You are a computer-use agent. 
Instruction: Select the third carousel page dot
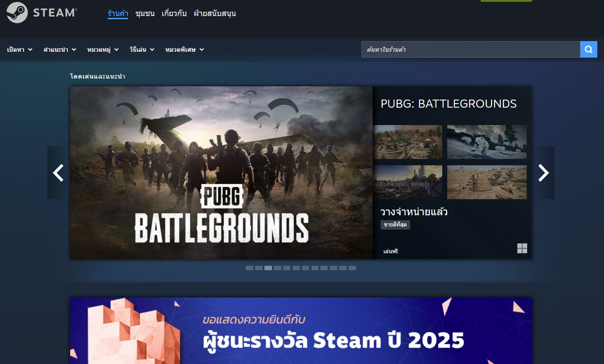(x=268, y=268)
